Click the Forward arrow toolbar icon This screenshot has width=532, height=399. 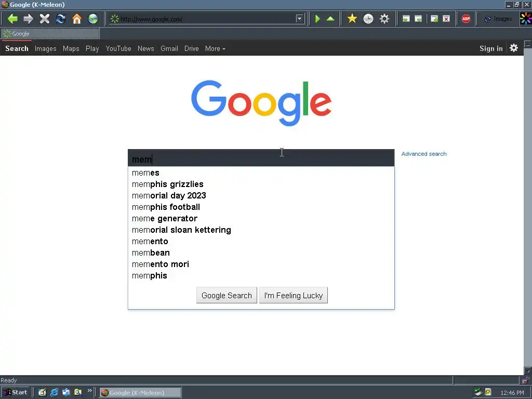(x=29, y=19)
